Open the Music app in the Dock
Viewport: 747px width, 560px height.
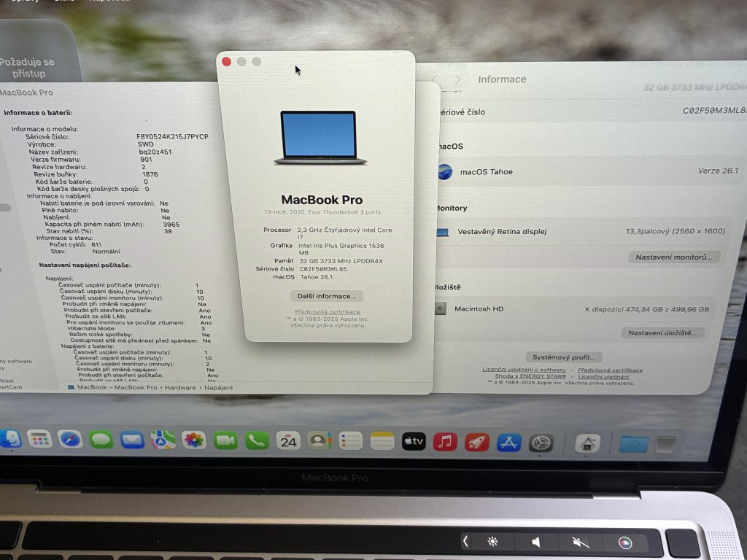[445, 443]
